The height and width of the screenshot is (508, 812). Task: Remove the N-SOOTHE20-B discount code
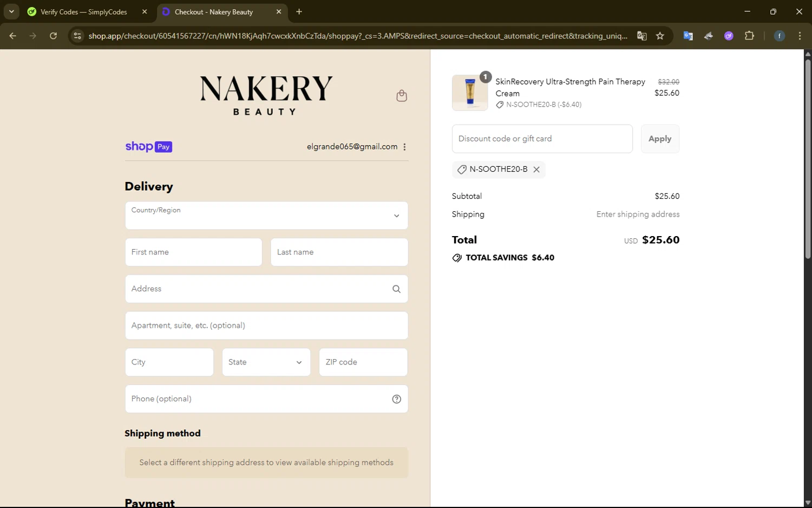point(536,170)
